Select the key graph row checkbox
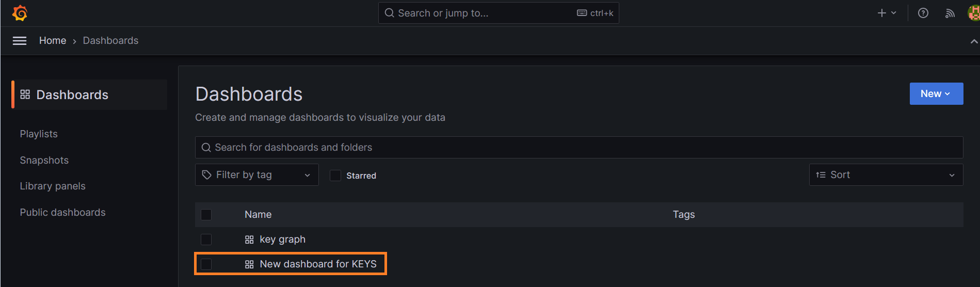The image size is (980, 287). [206, 240]
